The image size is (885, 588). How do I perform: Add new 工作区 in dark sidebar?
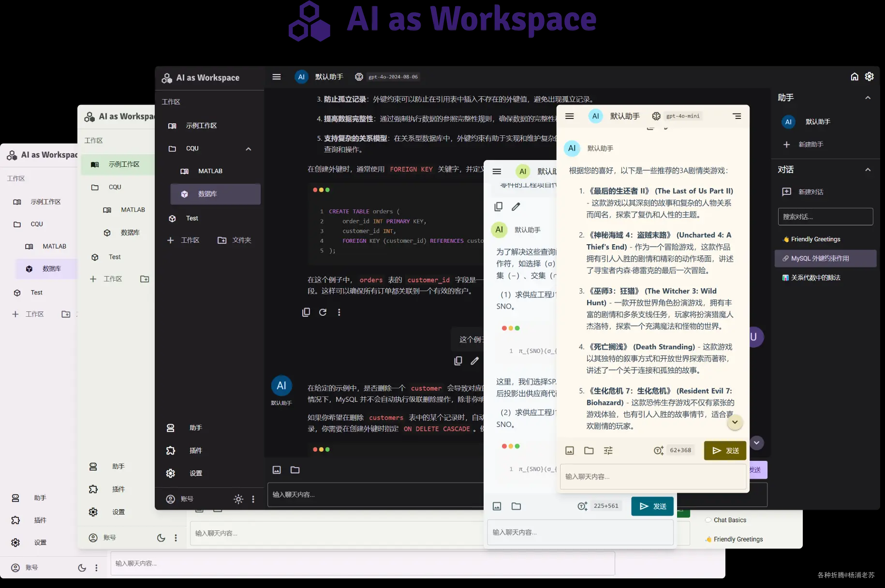[183, 240]
